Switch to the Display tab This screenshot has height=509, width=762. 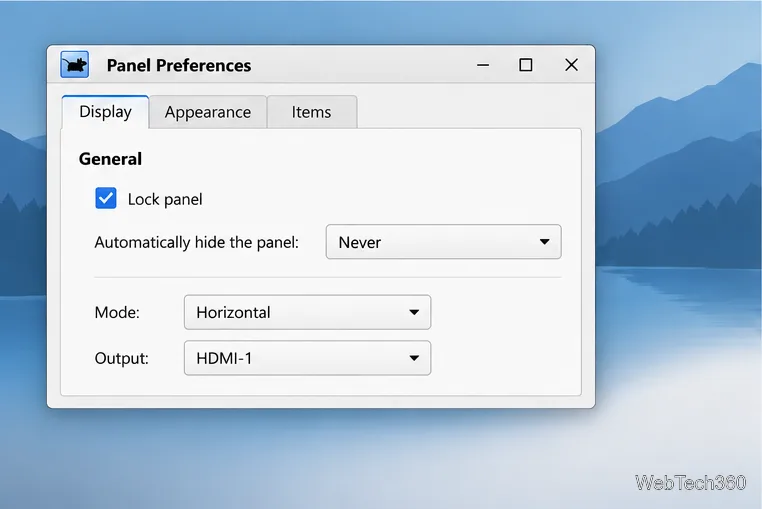pos(105,112)
